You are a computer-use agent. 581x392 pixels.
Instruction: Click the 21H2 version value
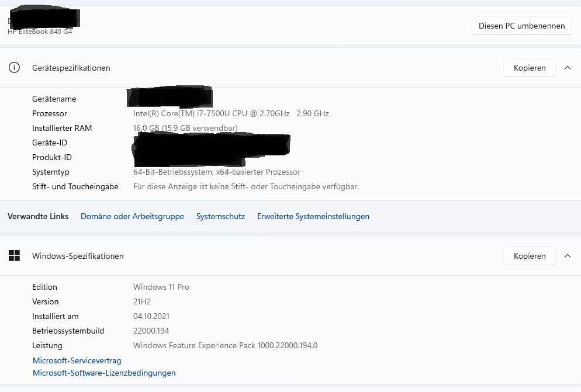(142, 301)
